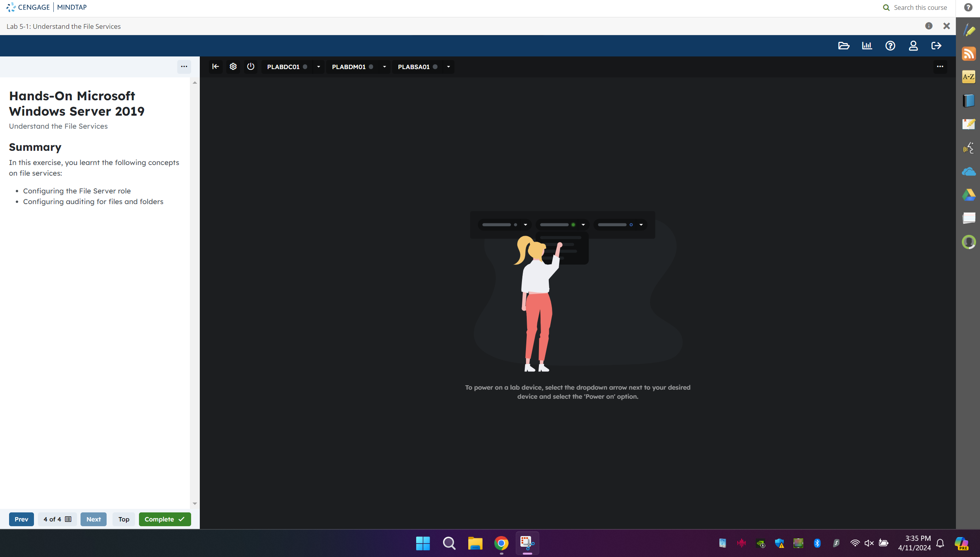Open lab settings gear icon
Viewport: 980px width, 557px height.
233,67
